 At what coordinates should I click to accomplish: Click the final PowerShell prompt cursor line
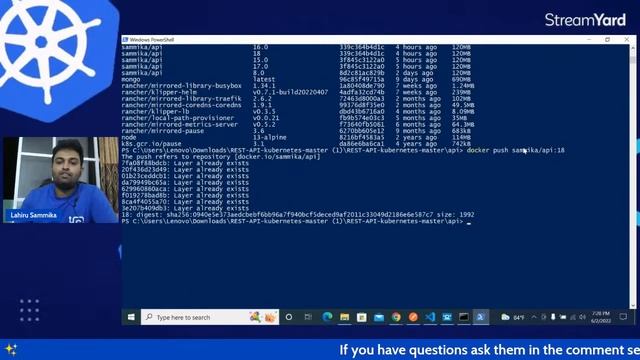point(296,221)
